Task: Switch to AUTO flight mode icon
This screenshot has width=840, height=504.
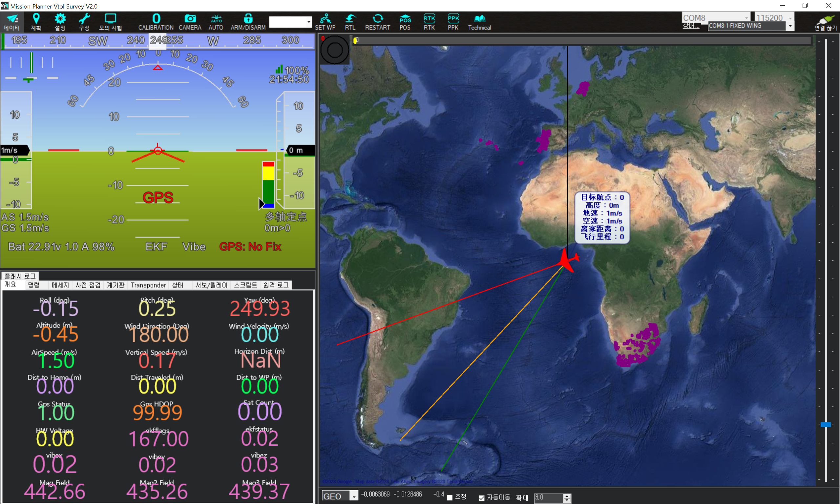Action: 216,22
